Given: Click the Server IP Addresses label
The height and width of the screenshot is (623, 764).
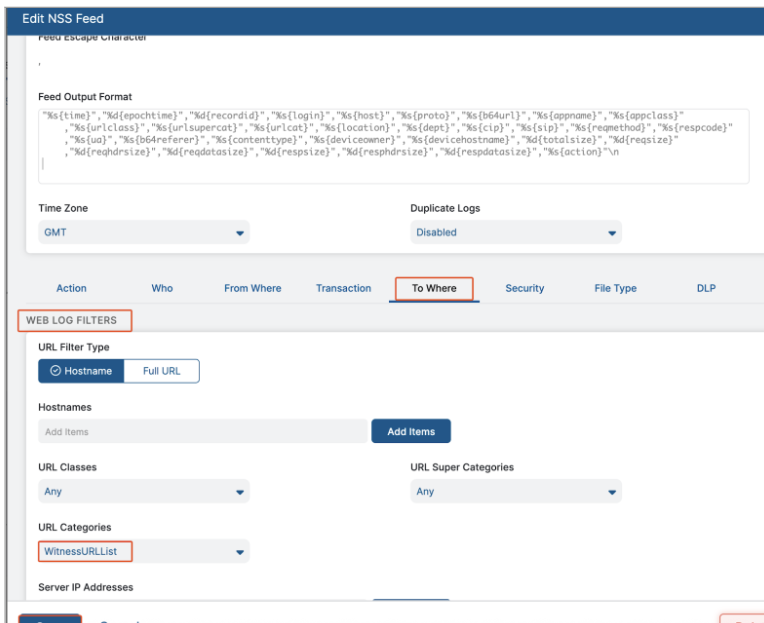Looking at the screenshot, I should (x=86, y=587).
